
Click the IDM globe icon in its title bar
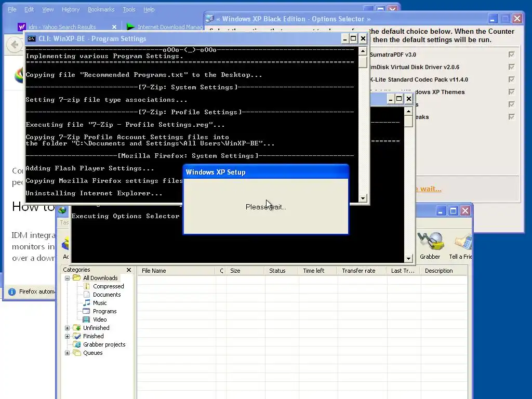click(x=62, y=210)
